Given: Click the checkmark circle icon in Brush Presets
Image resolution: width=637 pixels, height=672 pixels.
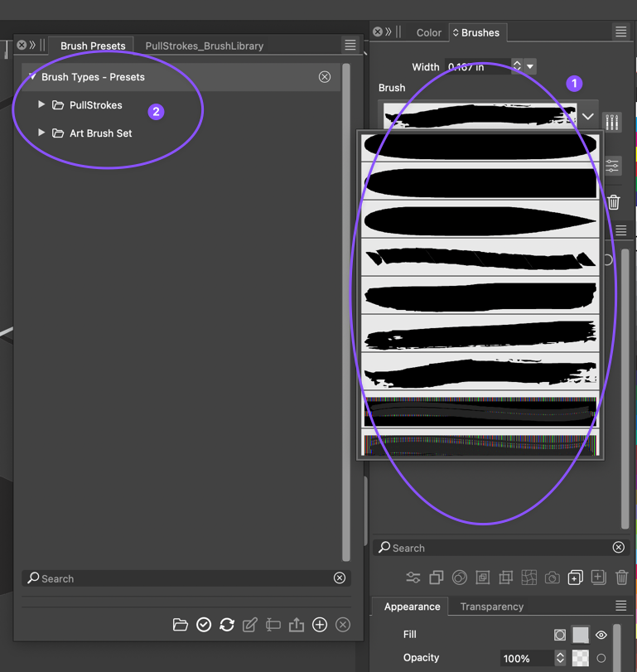Looking at the screenshot, I should coord(204,625).
